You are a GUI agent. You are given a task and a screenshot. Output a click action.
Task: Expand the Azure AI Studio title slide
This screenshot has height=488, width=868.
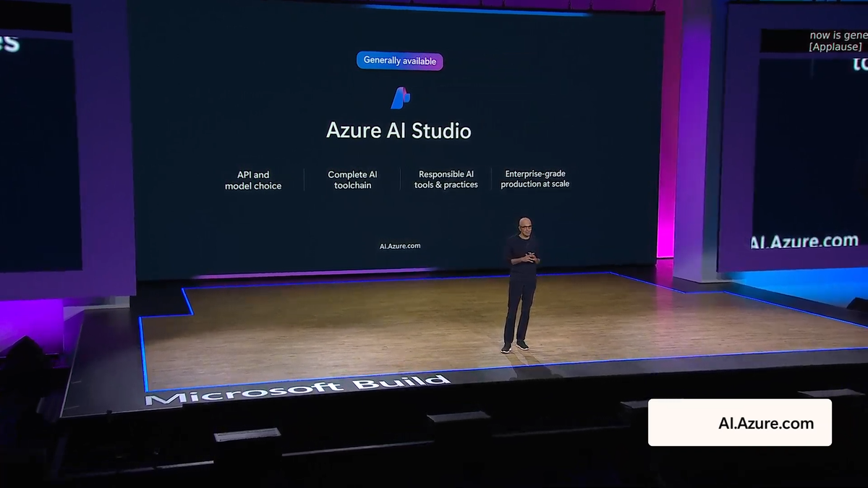coord(399,131)
